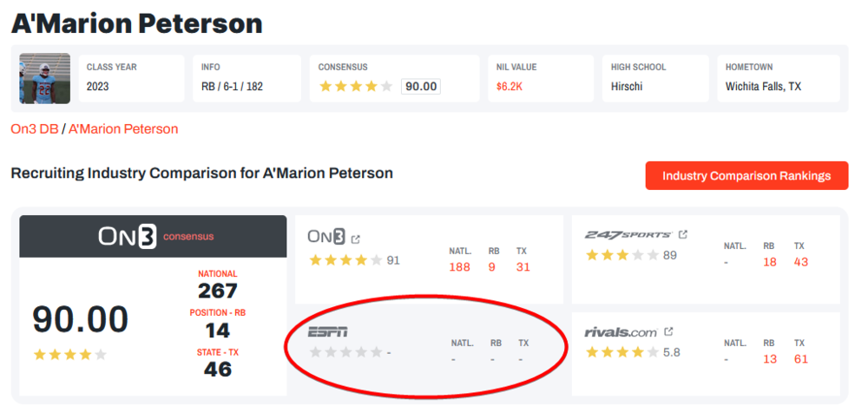The height and width of the screenshot is (406, 868).
Task: Click the consensus rating 90.00 box
Action: pyautogui.click(x=421, y=87)
